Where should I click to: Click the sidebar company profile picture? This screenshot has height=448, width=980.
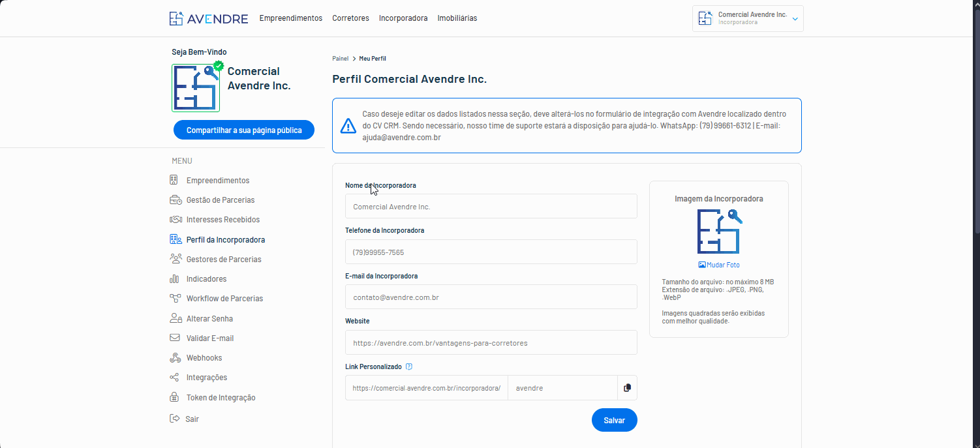tap(196, 88)
